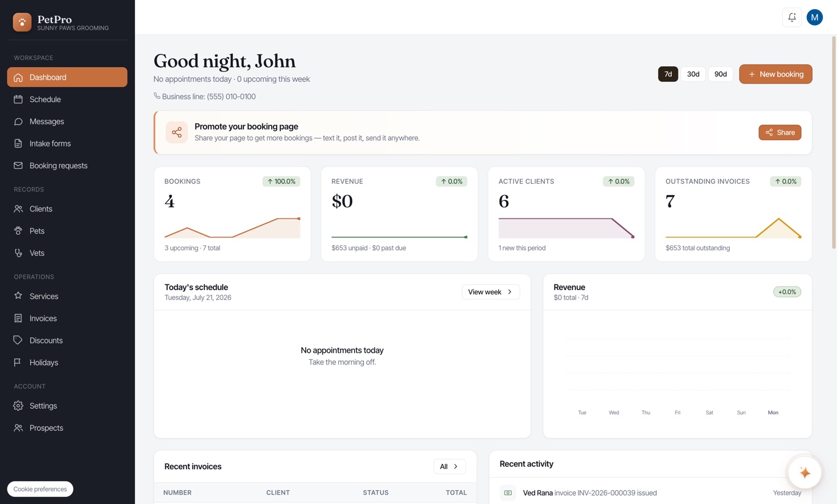Viewport: 837px width, 504px height.
Task: Click the Prospects people icon in sidebar
Action: (x=19, y=428)
